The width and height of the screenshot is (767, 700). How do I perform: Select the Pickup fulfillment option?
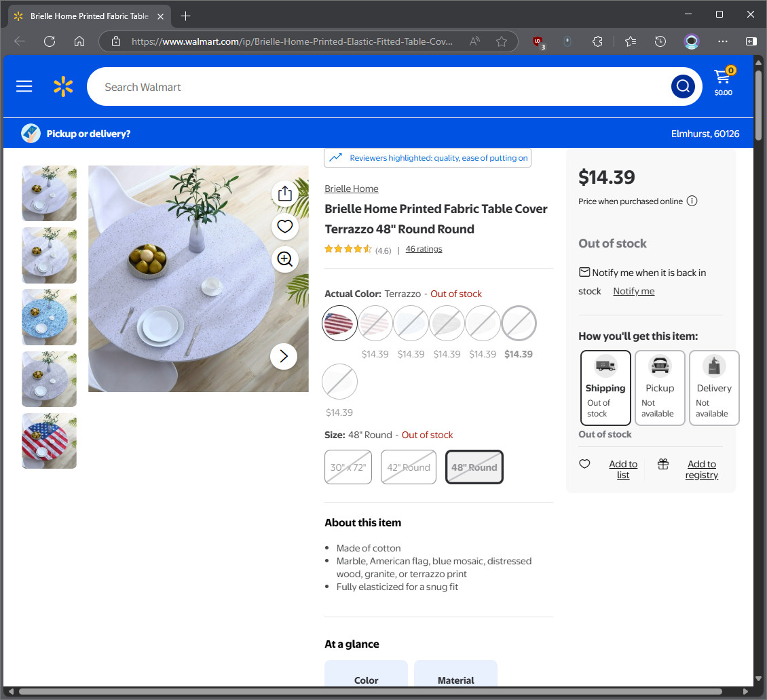(x=660, y=387)
